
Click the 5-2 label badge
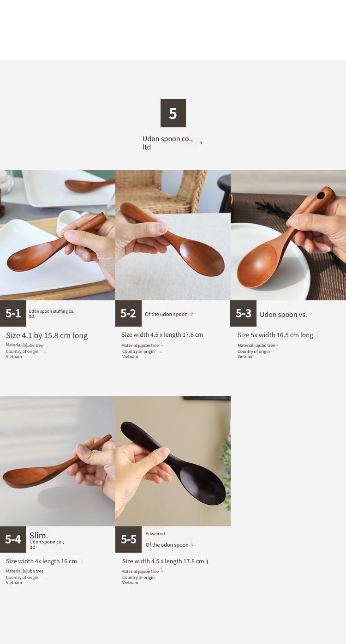[128, 313]
